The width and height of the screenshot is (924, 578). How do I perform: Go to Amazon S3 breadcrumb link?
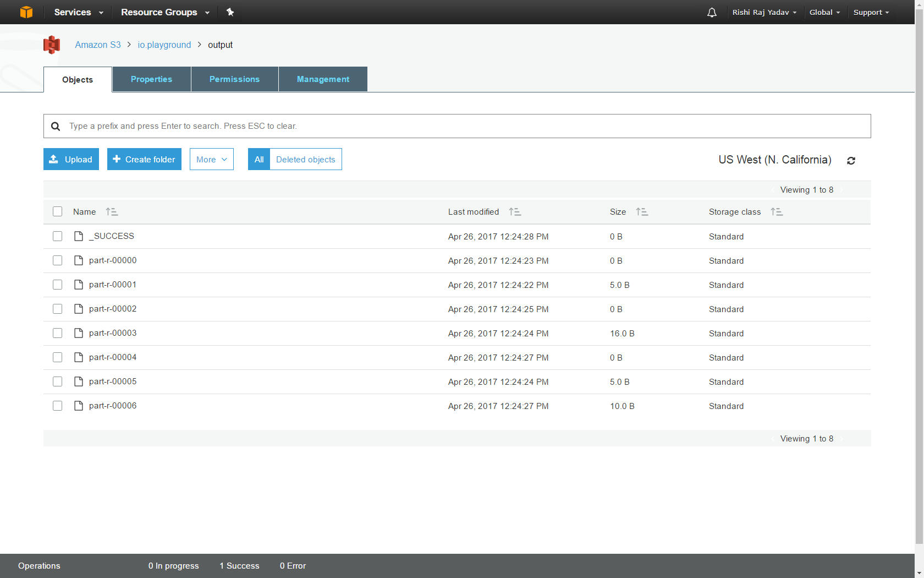click(x=98, y=45)
